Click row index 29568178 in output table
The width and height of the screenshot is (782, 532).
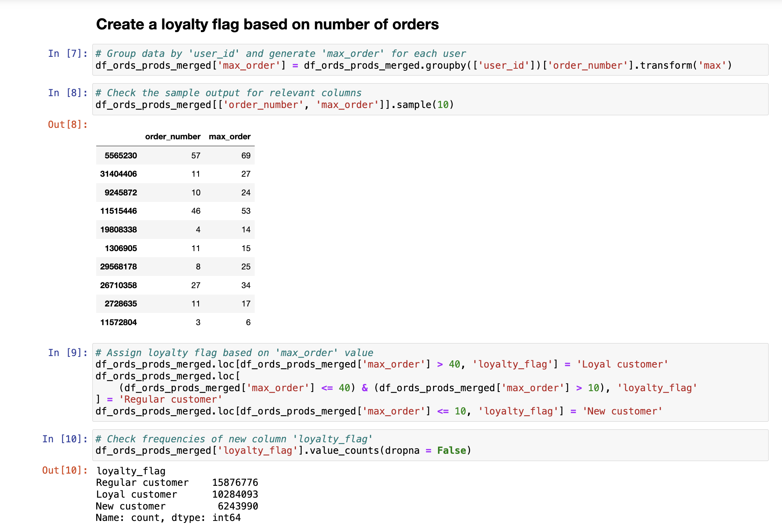[118, 267]
